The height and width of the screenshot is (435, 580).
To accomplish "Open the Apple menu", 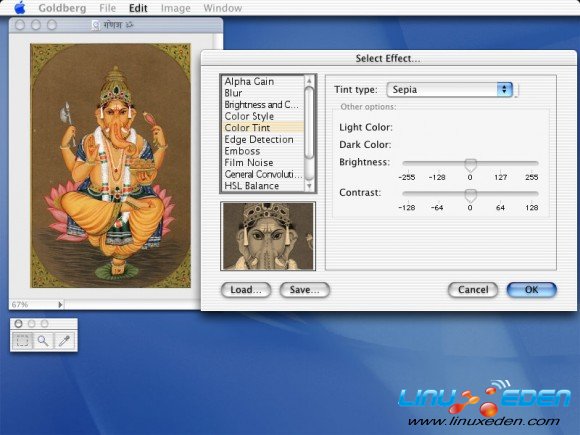I will point(20,7).
